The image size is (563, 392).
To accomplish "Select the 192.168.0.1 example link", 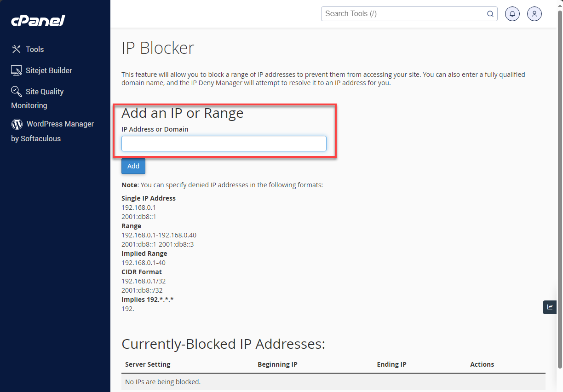I will pyautogui.click(x=138, y=207).
